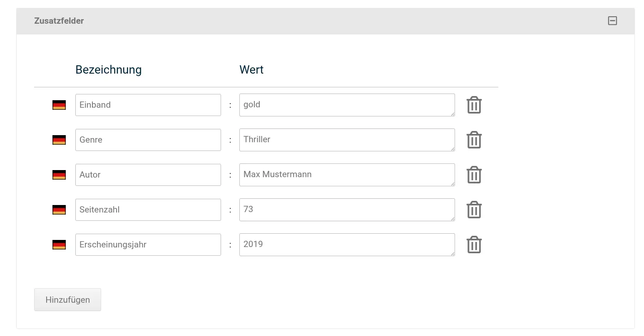
Task: Click the 2019 value textarea
Action: [347, 245]
